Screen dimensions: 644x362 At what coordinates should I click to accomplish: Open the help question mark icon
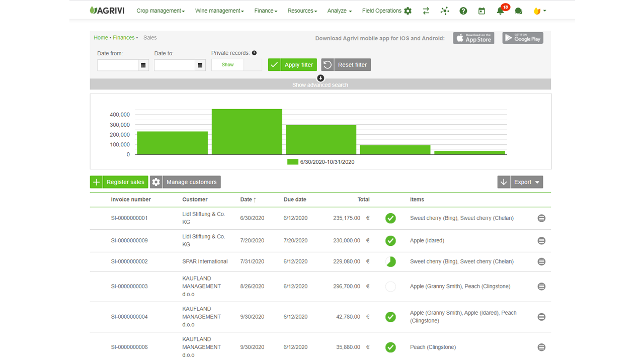point(463,11)
